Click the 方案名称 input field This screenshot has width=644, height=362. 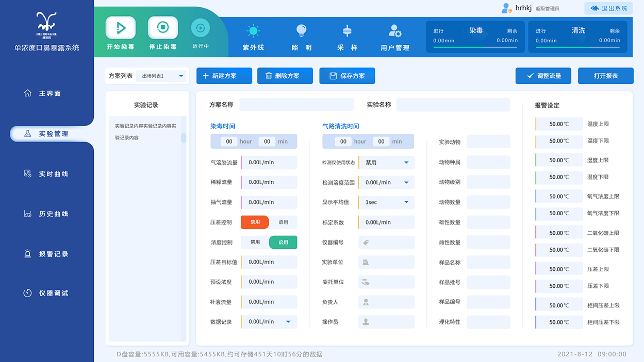pyautogui.click(x=296, y=105)
